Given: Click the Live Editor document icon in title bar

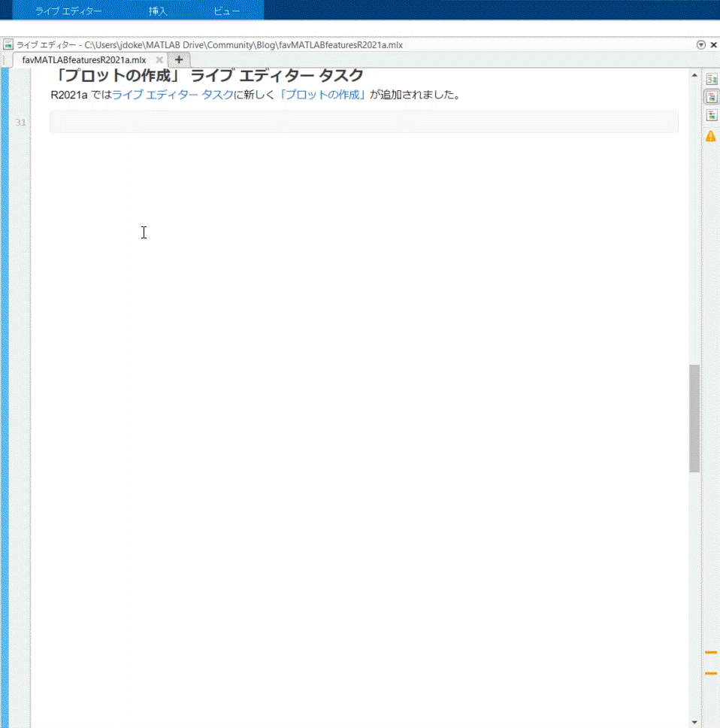Looking at the screenshot, I should 8,45.
